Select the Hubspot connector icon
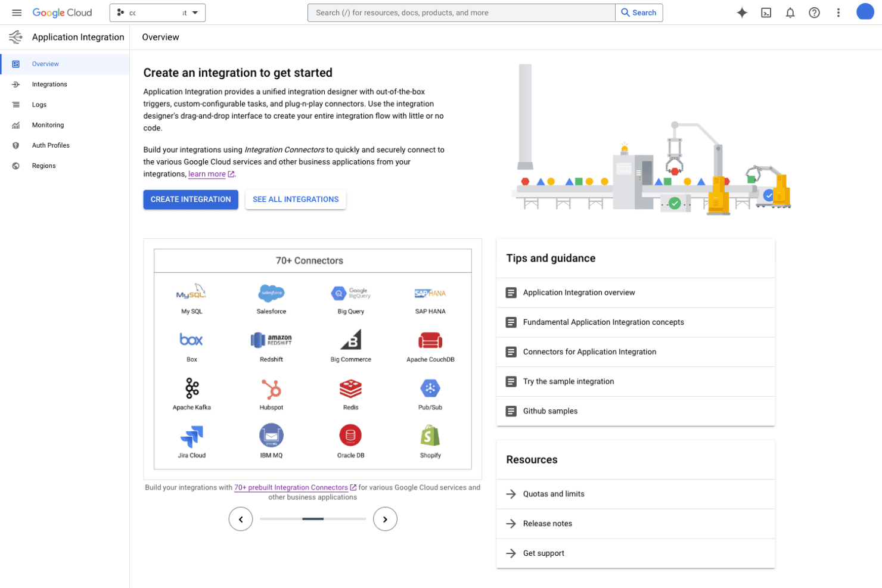Image resolution: width=882 pixels, height=588 pixels. coord(271,389)
